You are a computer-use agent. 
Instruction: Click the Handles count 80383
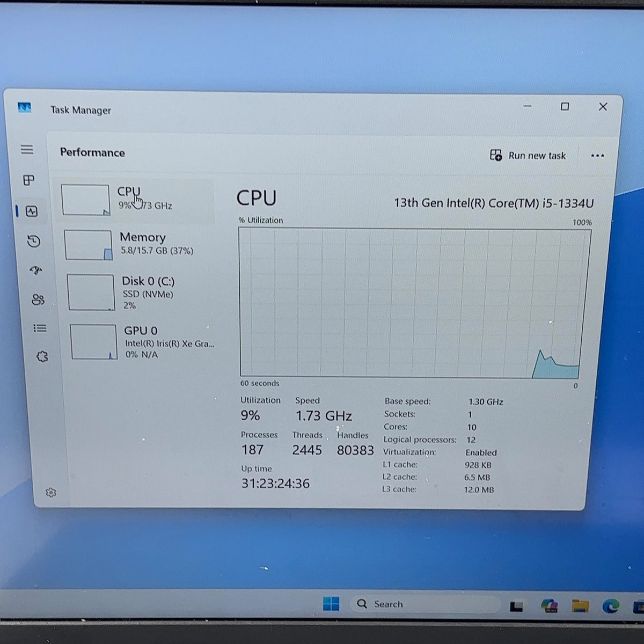tap(355, 450)
